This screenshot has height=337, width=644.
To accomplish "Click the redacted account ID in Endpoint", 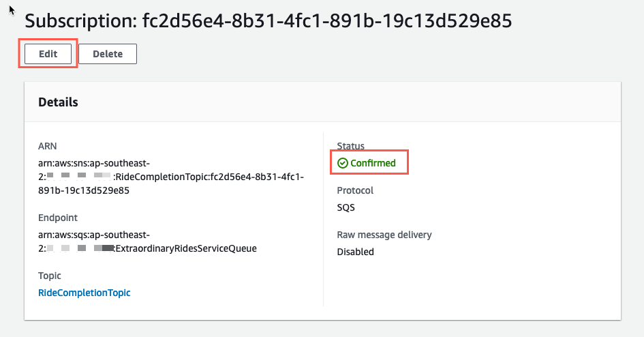I will click(80, 248).
